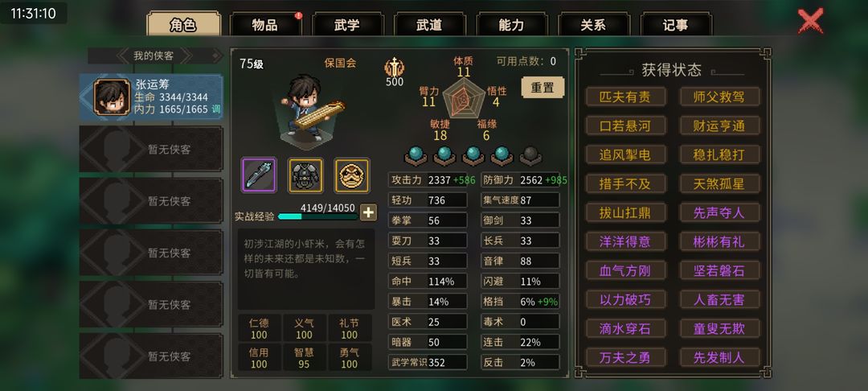Close the character panel with red X
The width and height of the screenshot is (868, 391).
click(811, 22)
